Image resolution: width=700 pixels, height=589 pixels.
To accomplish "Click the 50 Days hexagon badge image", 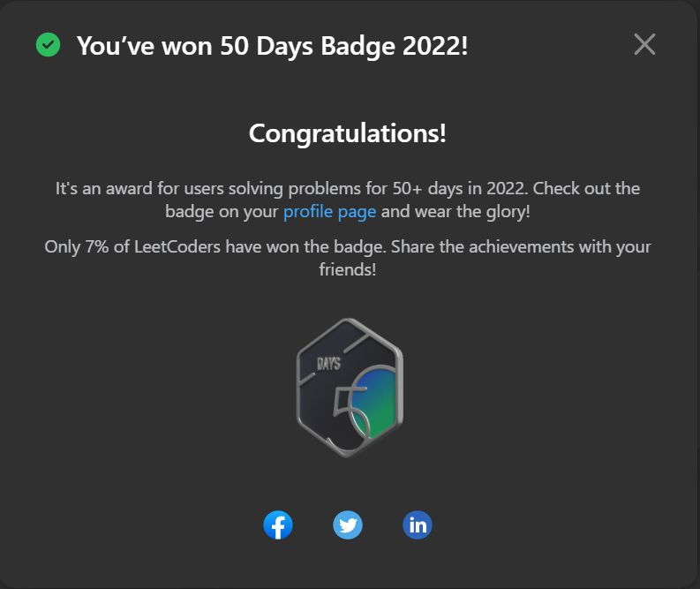I will 350,388.
